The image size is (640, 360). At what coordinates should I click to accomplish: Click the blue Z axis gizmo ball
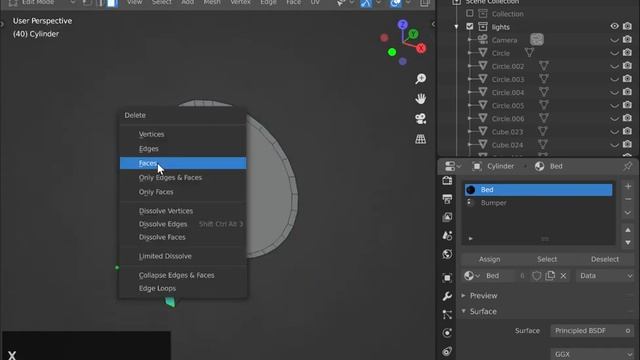click(402, 24)
